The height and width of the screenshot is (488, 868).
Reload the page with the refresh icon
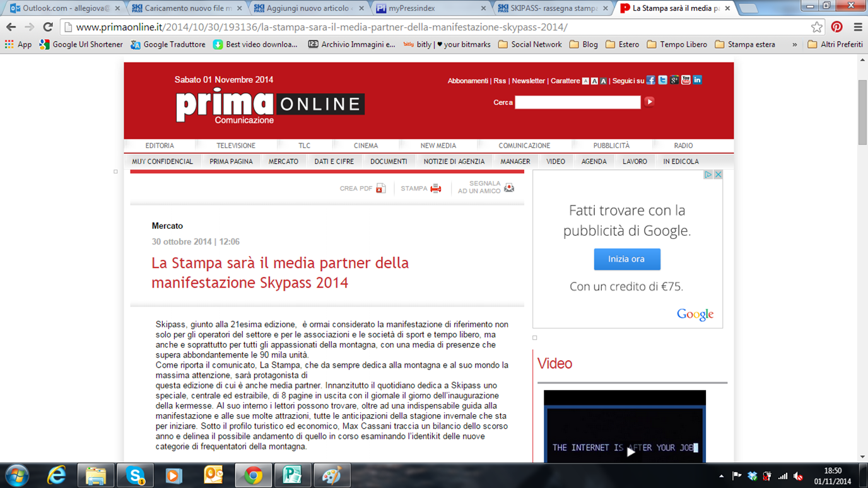pos(48,27)
